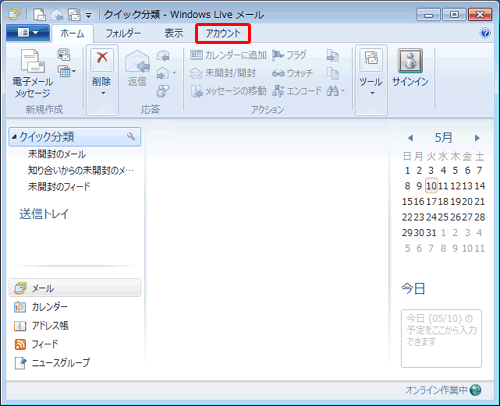The image size is (500, 406).
Task: Toggle Unread/Read (未開封/開封)
Action: coord(223,73)
